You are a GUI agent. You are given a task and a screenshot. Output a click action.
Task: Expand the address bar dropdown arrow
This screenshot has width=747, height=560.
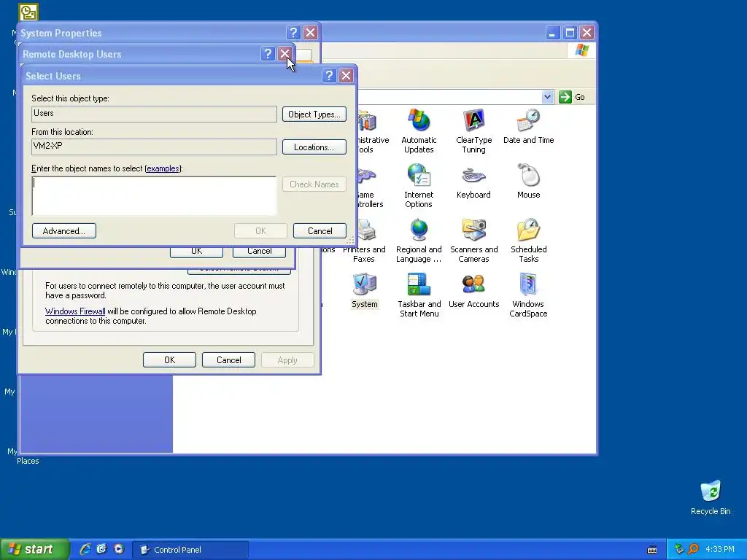point(547,97)
